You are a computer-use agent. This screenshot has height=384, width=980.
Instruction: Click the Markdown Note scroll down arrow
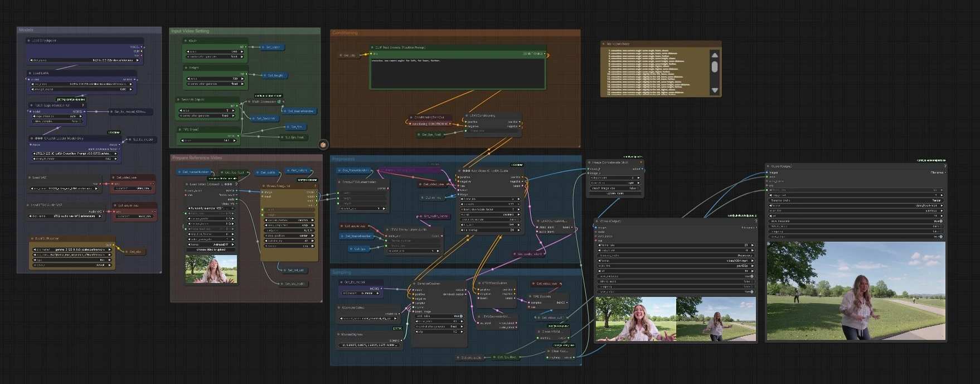715,90
